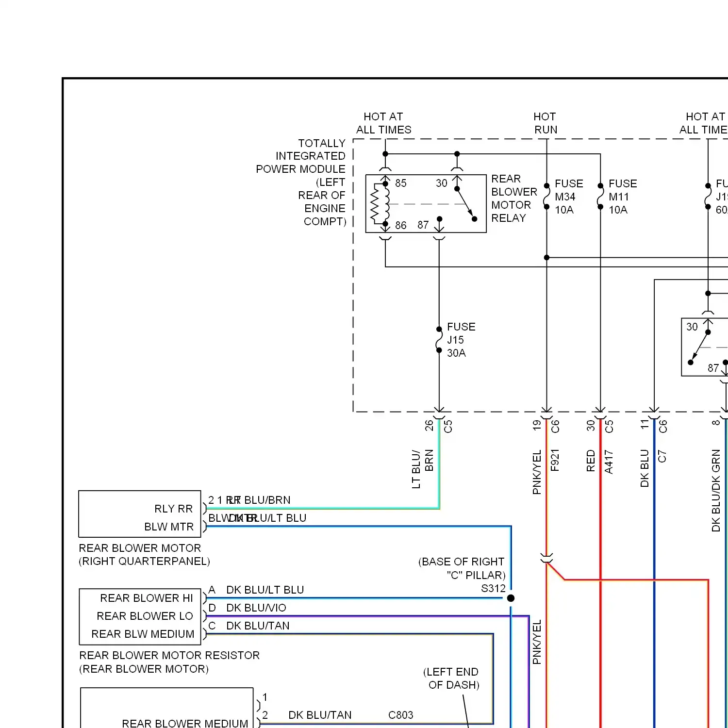Click the REAR BLOWER MOTOR (RIGHT QUARTERPANEL) caption

coord(144,555)
